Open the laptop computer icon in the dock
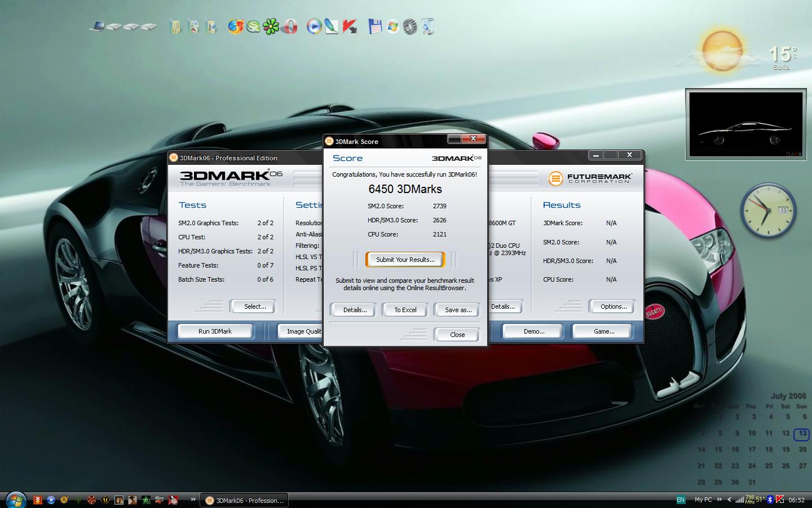The width and height of the screenshot is (812, 508). [x=98, y=27]
